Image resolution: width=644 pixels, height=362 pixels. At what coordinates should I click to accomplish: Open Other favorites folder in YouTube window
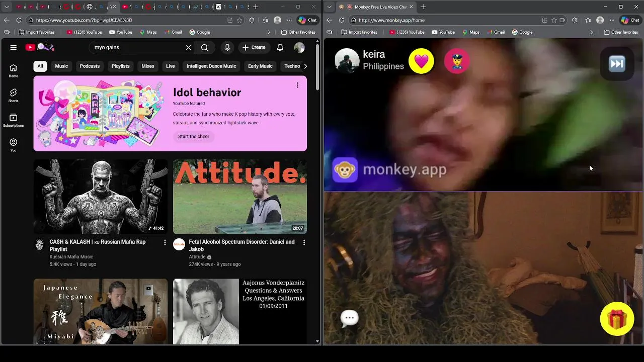point(298,32)
